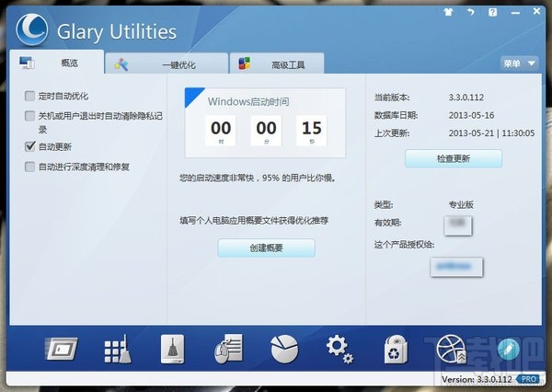Launch disk cleaner broom icon
Viewport: 552px width, 392px height.
[172, 349]
